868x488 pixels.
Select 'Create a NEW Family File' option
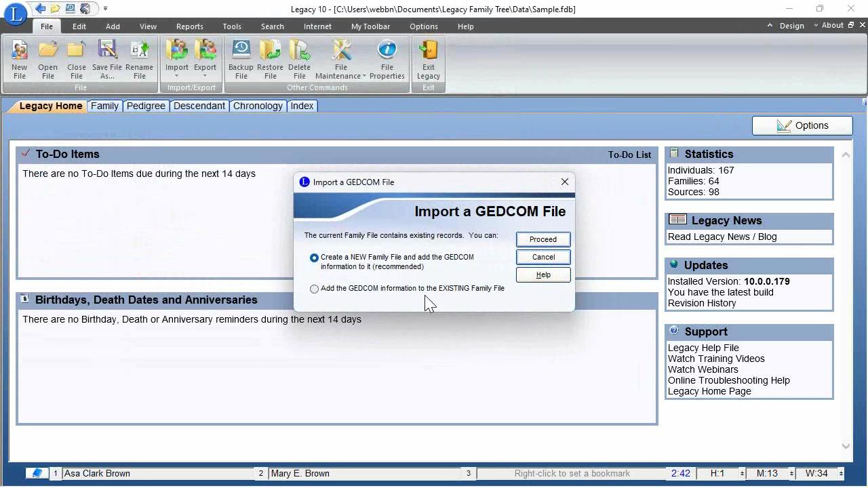click(314, 257)
